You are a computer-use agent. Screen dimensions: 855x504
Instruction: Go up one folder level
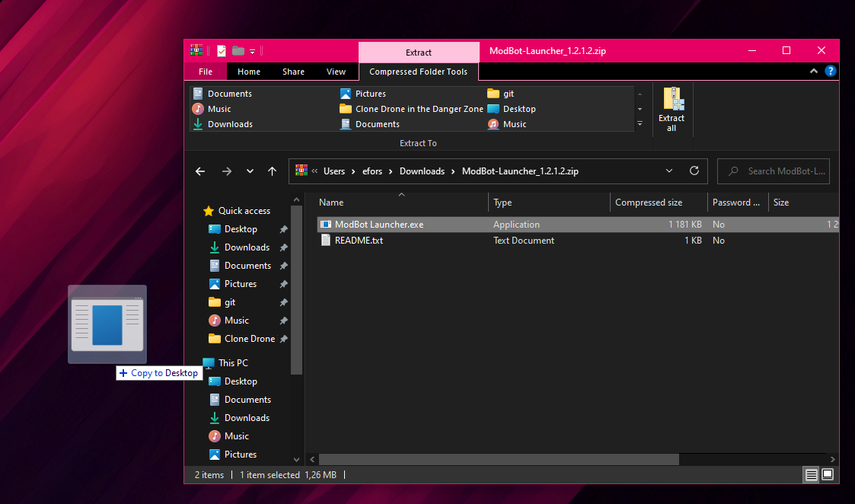[272, 171]
